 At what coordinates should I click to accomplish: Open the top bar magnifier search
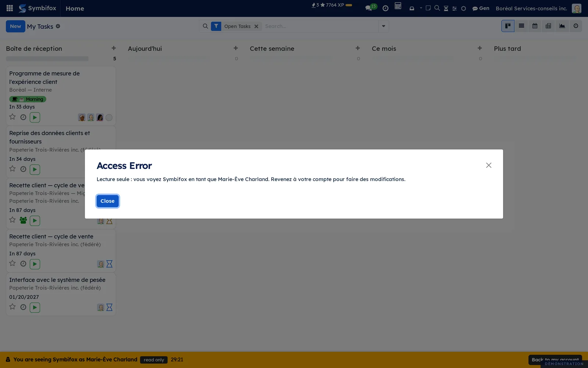(x=437, y=8)
